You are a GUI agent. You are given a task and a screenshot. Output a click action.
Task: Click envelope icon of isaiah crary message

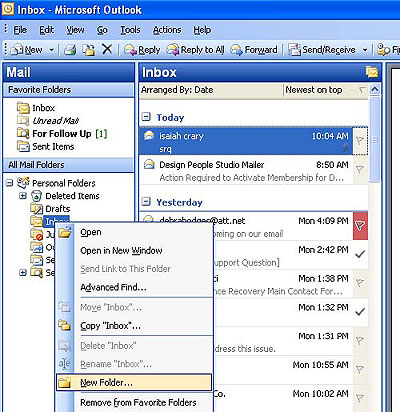click(149, 135)
